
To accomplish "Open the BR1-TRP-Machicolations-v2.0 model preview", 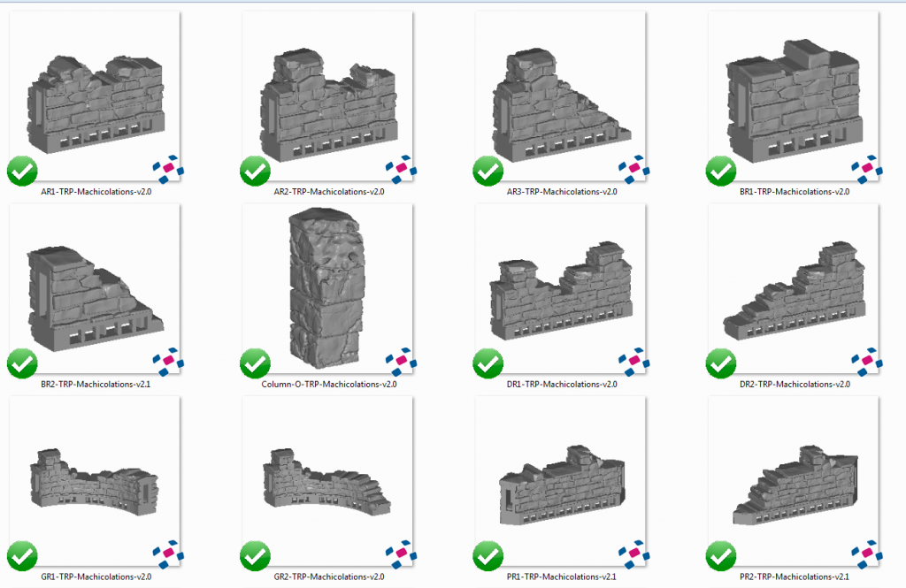I will click(794, 97).
